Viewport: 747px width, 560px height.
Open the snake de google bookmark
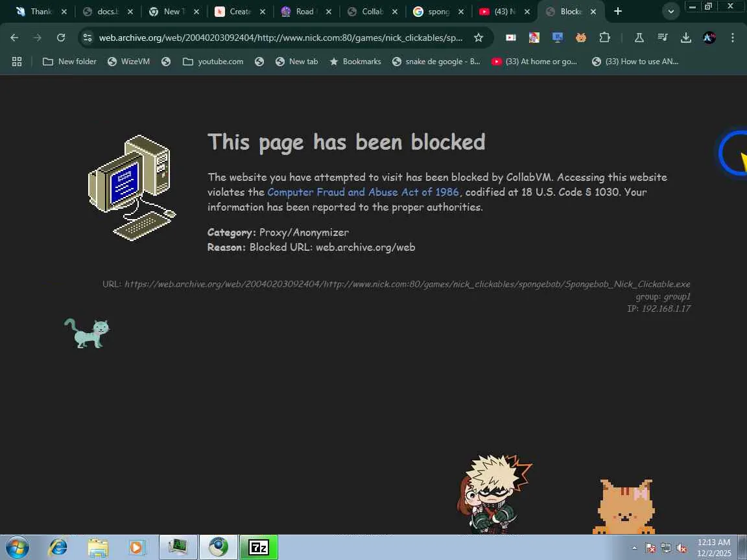coord(436,62)
